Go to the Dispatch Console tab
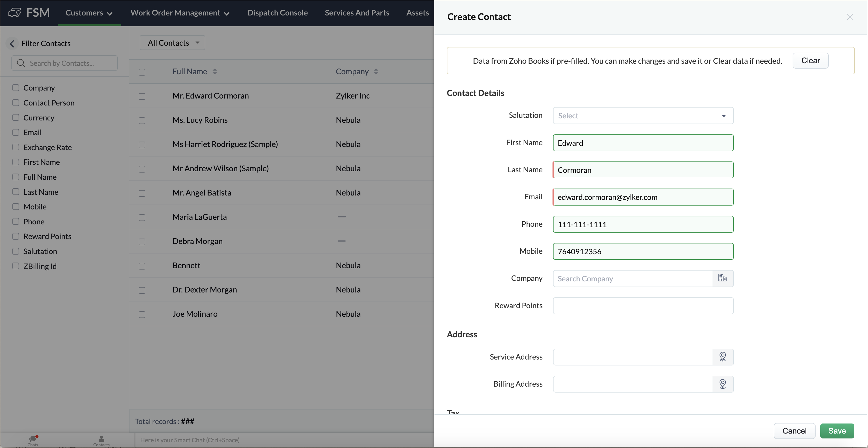Image resolution: width=868 pixels, height=448 pixels. [x=277, y=13]
